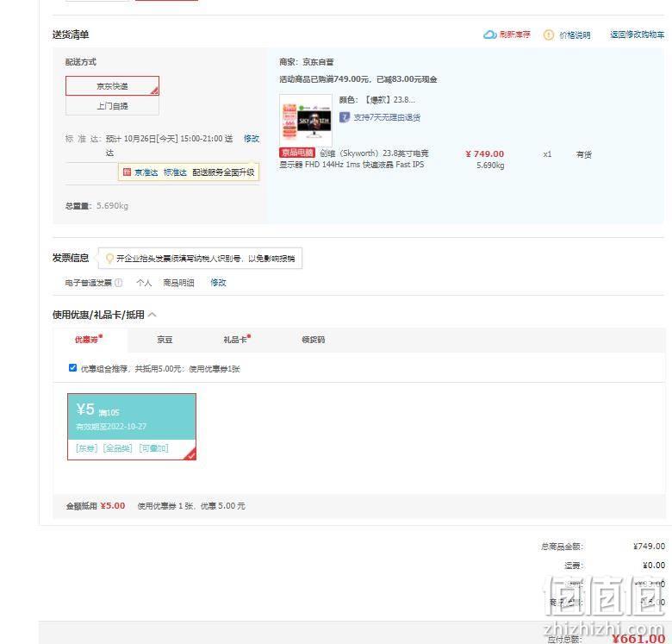The image size is (672, 644).
Task: Open the 礼品卡 tab
Action: pyautogui.click(x=237, y=339)
